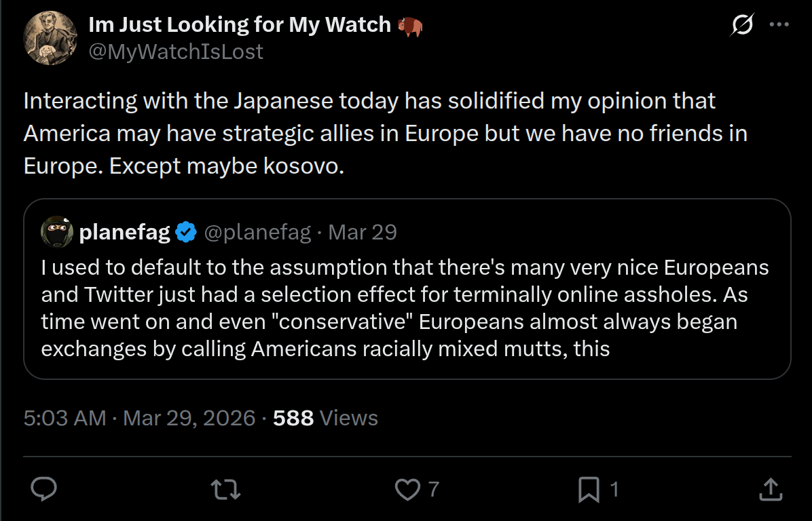The image size is (812, 521).
Task: Repost this tweet via retweet icon
Action: point(226,489)
